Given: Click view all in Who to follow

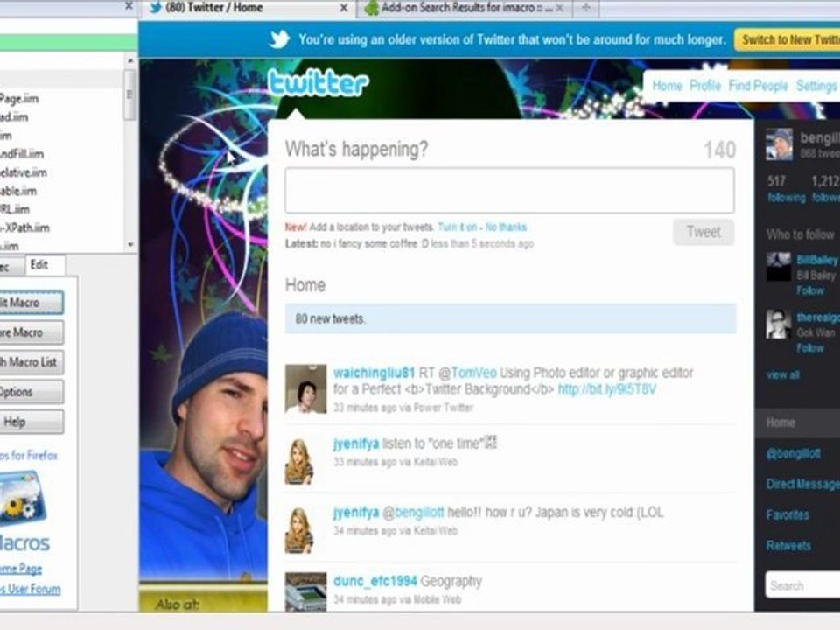Looking at the screenshot, I should point(782,375).
